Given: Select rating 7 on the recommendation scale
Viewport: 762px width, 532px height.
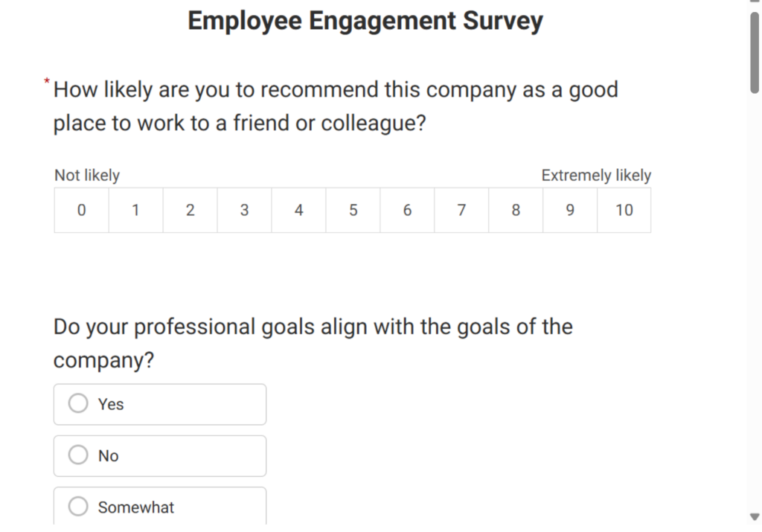Looking at the screenshot, I should [x=461, y=210].
